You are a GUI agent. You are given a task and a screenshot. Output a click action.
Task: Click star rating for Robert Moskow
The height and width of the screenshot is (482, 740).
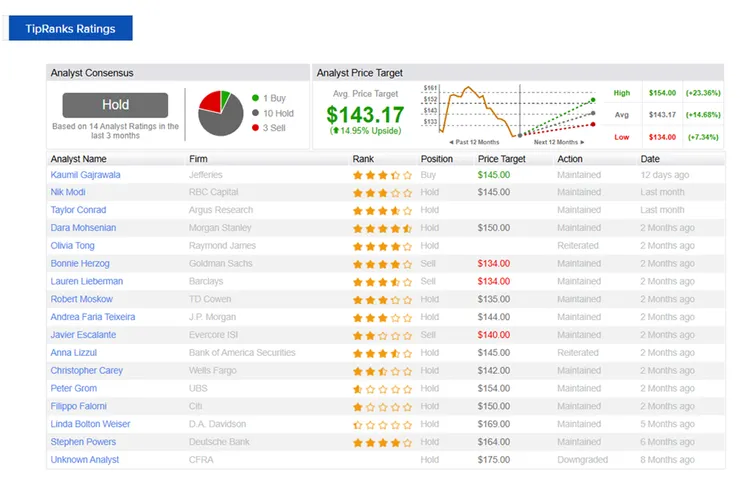pyautogui.click(x=382, y=300)
